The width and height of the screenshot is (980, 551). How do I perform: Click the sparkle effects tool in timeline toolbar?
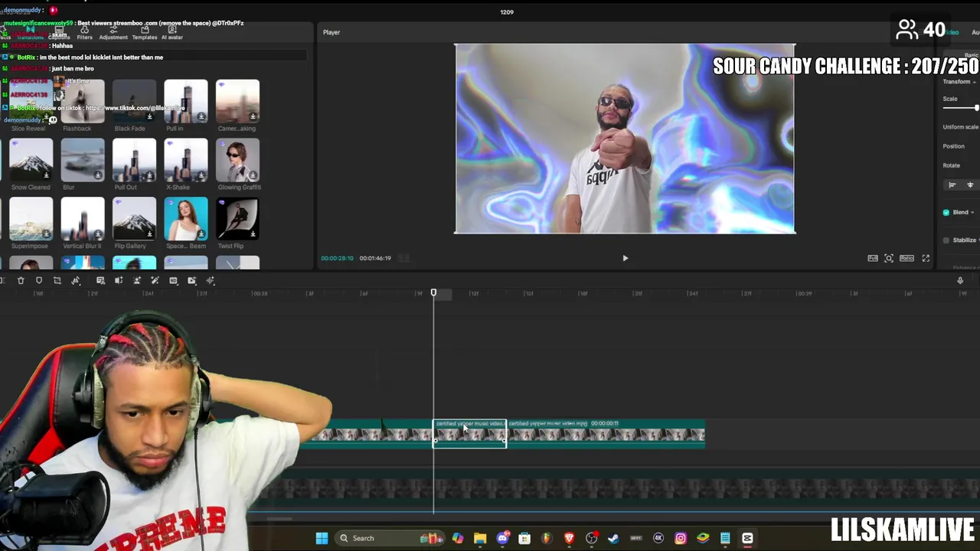[211, 281]
